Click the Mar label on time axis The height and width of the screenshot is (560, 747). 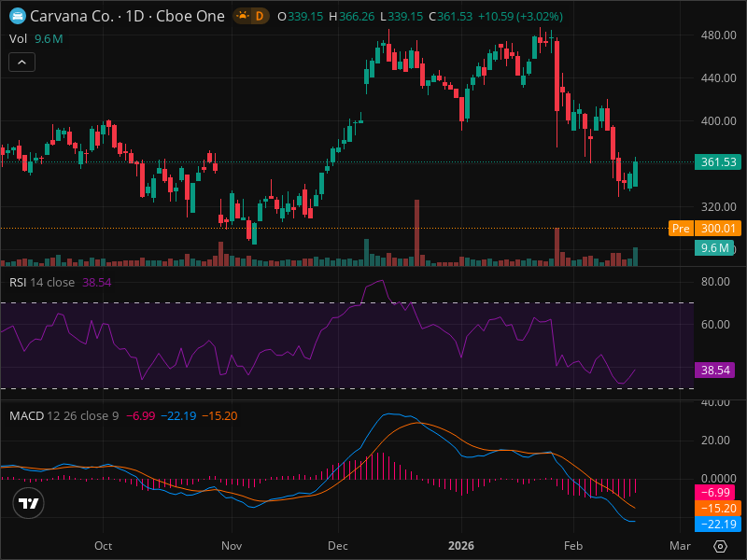pyautogui.click(x=680, y=546)
